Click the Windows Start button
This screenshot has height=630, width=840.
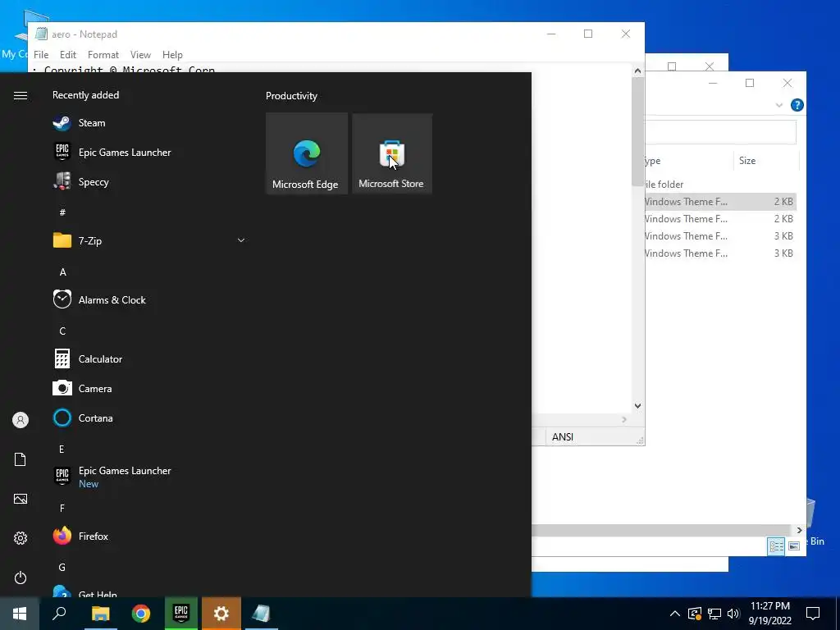click(20, 614)
